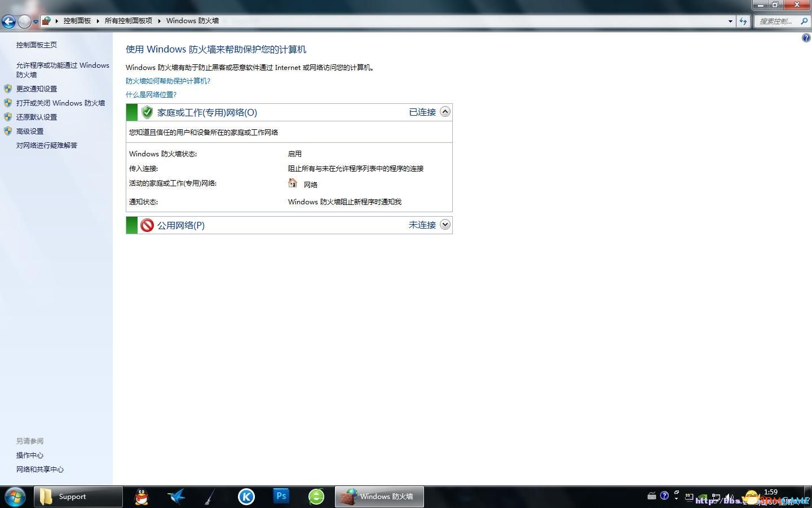
Task: Open 更改通知设置 link
Action: 37,89
